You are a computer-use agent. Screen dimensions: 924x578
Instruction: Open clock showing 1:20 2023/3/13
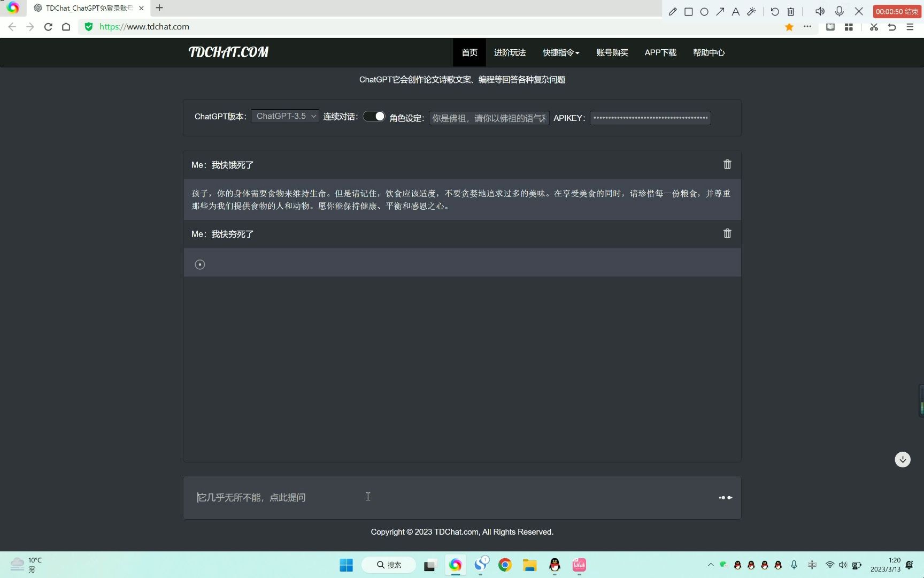click(885, 565)
